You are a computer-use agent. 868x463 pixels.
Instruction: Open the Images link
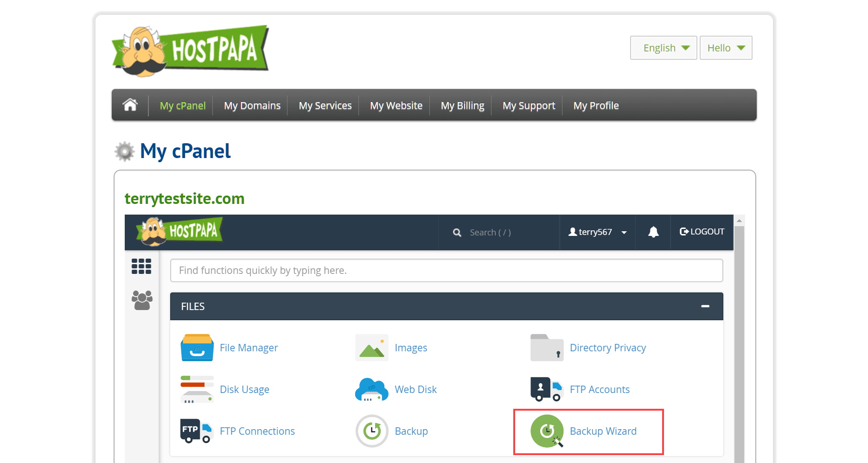pos(411,348)
